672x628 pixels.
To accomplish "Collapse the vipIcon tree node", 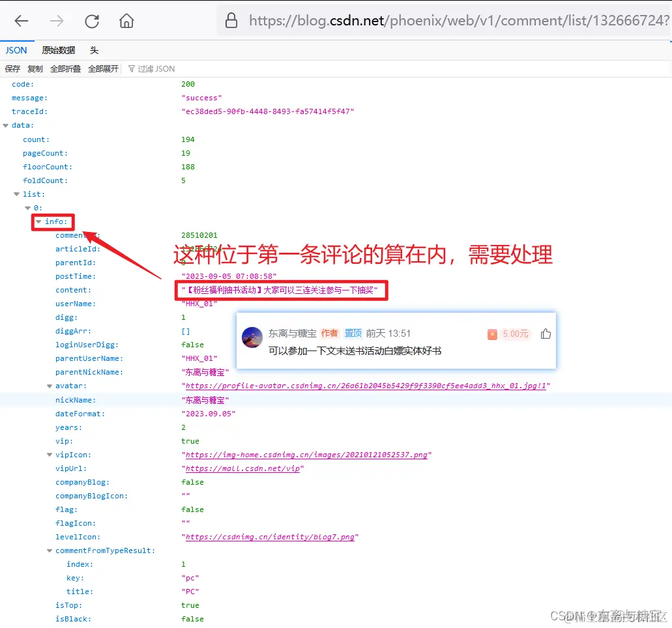I will click(x=50, y=455).
